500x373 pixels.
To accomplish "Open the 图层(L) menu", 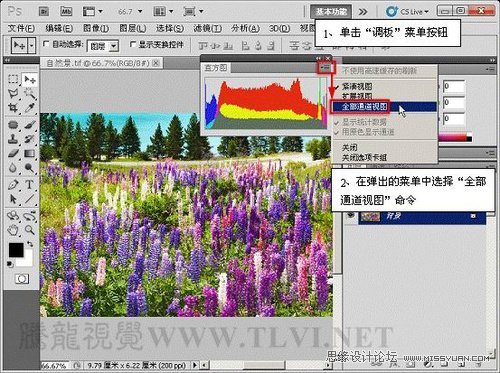I will click(133, 29).
